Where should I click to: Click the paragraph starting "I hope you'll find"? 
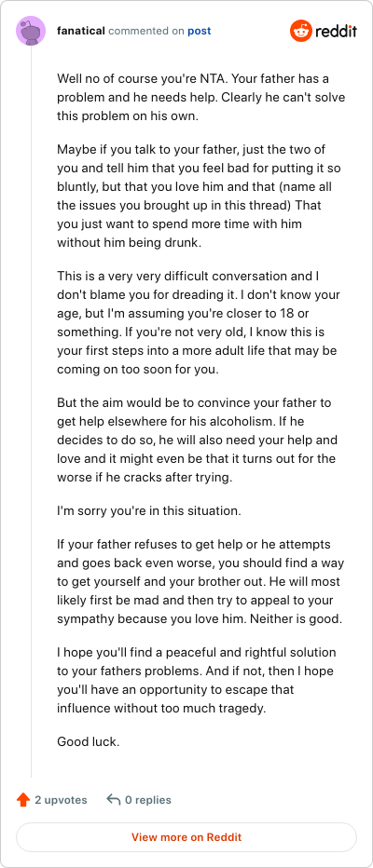[x=197, y=681]
